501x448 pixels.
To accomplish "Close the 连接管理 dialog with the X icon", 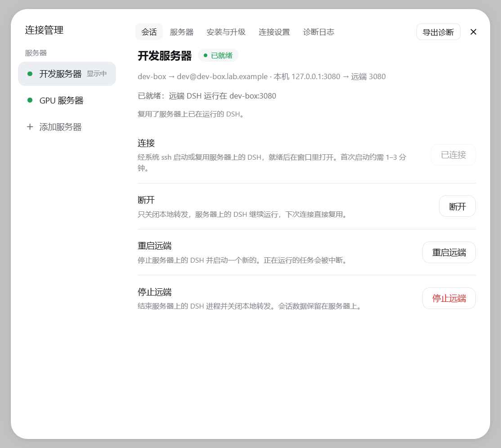I will pos(473,32).
